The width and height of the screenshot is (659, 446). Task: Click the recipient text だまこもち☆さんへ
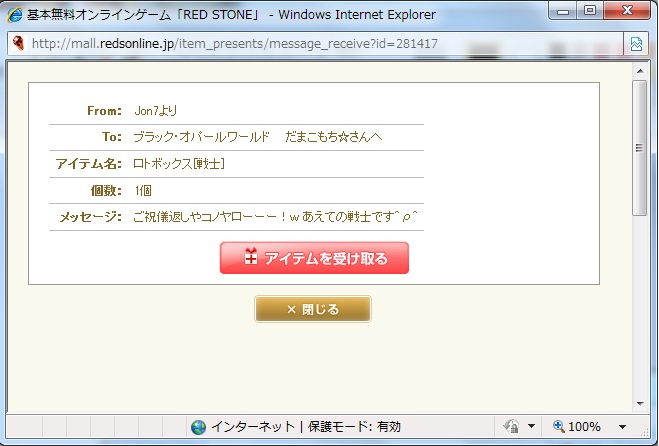pyautogui.click(x=334, y=137)
